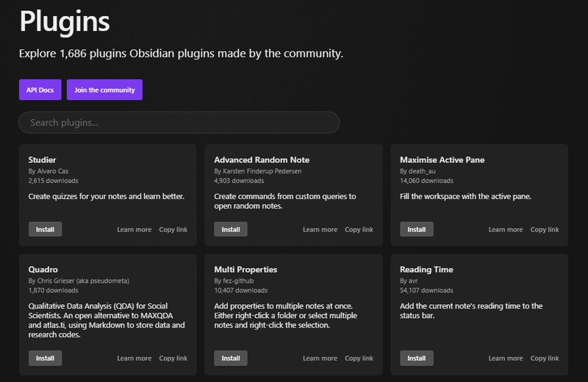Click the Maximise Active Pane title
The width and height of the screenshot is (588, 382).
(x=442, y=160)
